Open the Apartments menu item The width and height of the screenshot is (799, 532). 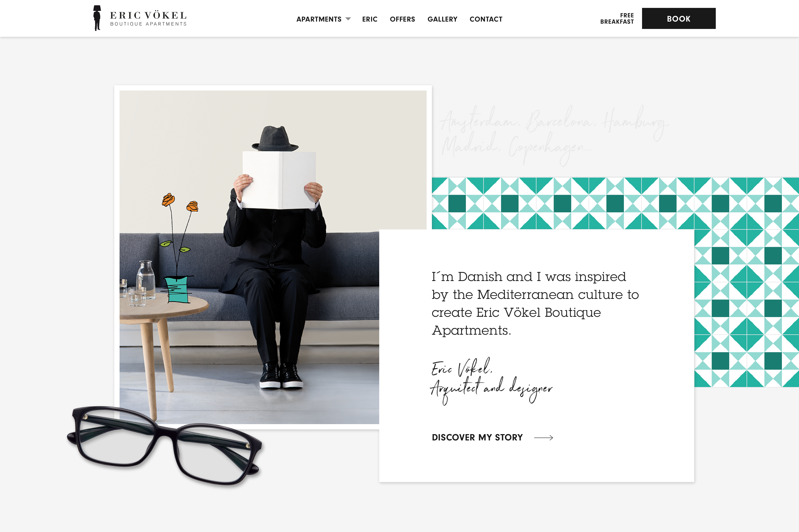[319, 19]
